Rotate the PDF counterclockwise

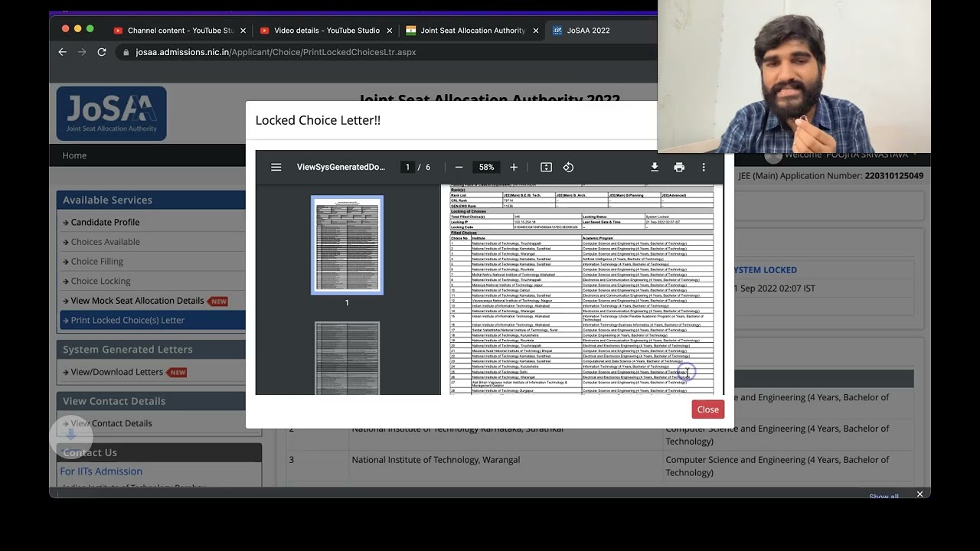coord(568,167)
